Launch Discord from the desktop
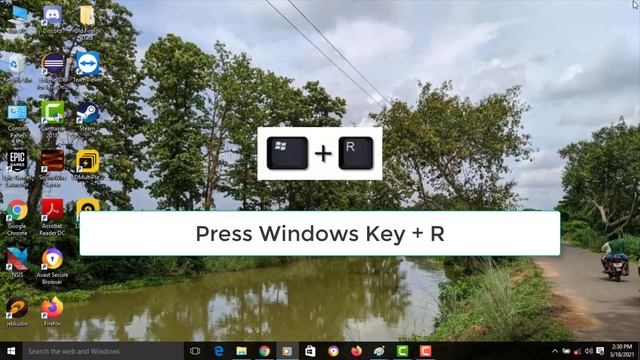The image size is (640, 360). (x=52, y=19)
